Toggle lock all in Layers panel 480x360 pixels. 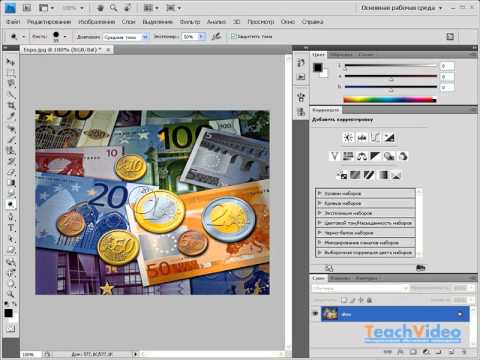point(369,300)
